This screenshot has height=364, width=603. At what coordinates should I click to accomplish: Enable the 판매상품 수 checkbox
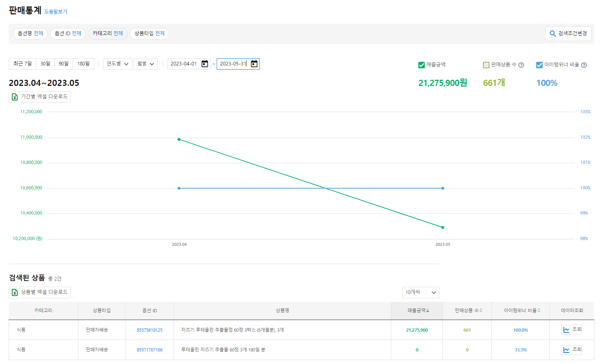(486, 65)
